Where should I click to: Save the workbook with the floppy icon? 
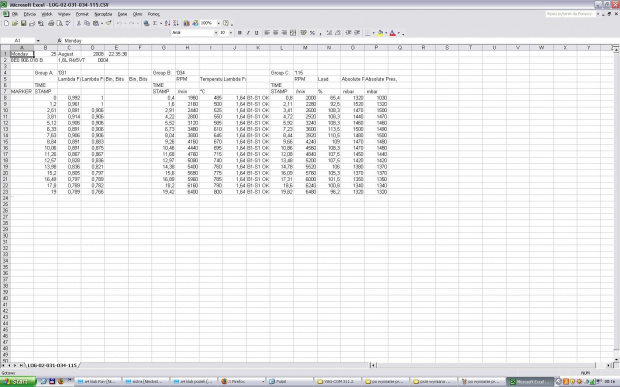[x=23, y=23]
